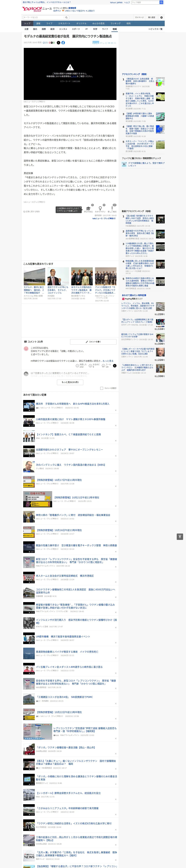Click 共感した smiley reaction on first comment
Viewport: 186px width, 868px height.
(78, 366)
